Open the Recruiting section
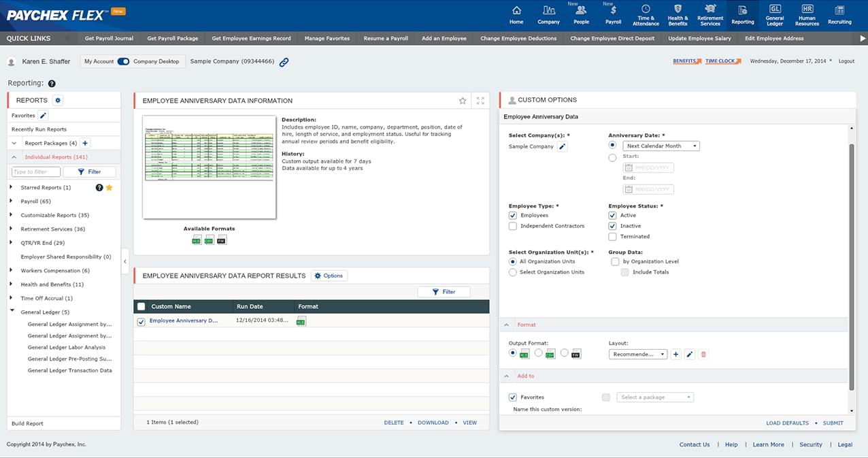The height and width of the screenshot is (458, 868). tap(839, 15)
